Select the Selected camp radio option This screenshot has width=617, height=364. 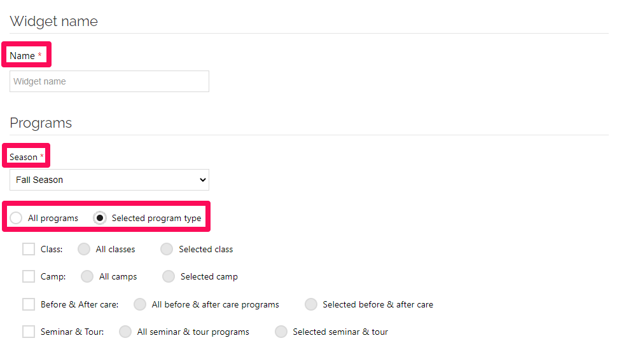tap(169, 276)
